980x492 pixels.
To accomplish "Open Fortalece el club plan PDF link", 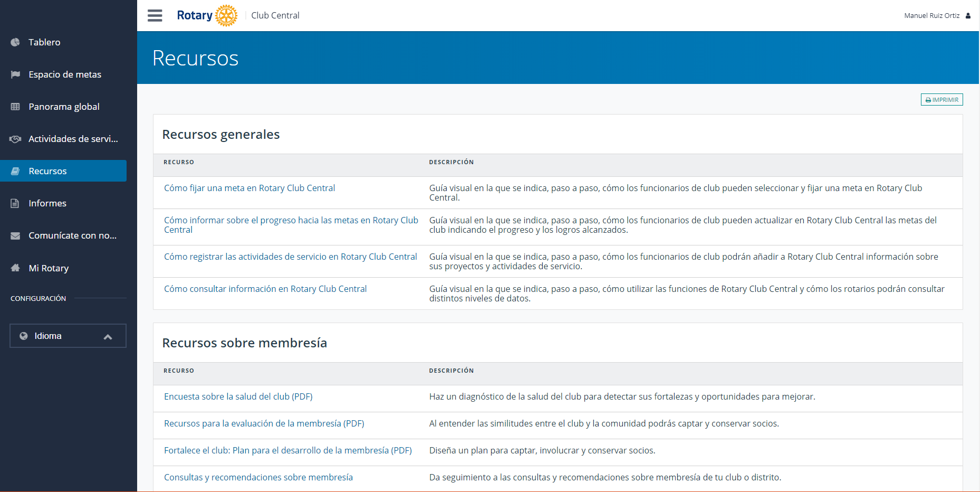I will (x=288, y=450).
